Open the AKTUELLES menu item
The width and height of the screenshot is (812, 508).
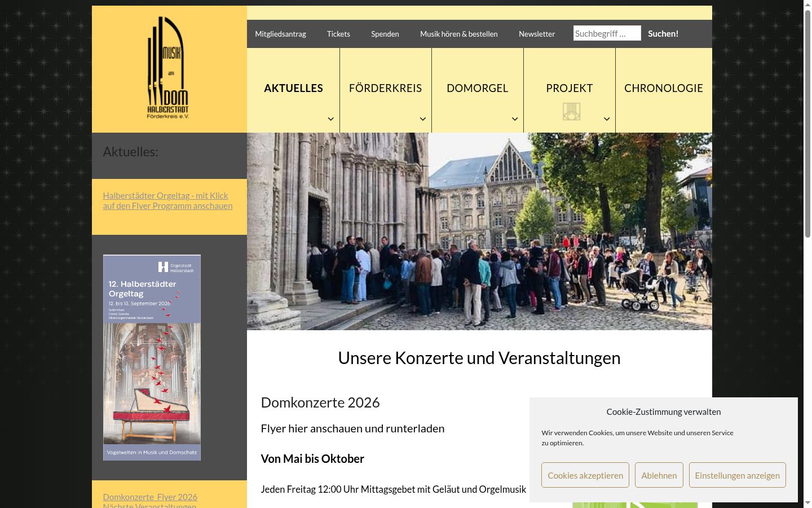coord(293,88)
